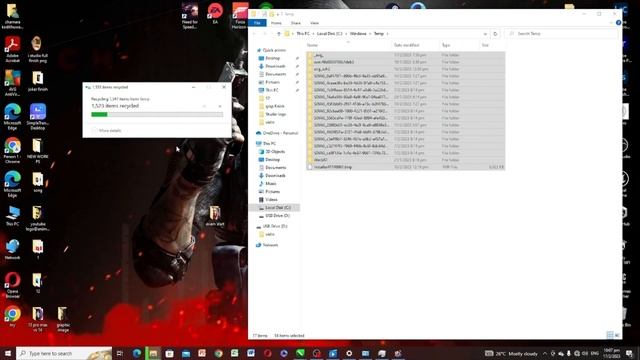640x360 pixels.
Task: Open the View ribbon tab
Action: click(x=314, y=23)
